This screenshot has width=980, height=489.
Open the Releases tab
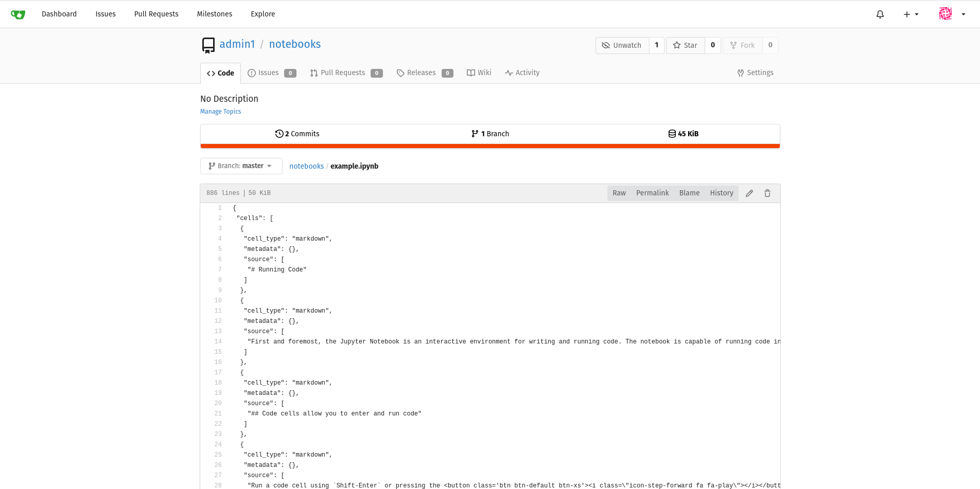click(425, 73)
